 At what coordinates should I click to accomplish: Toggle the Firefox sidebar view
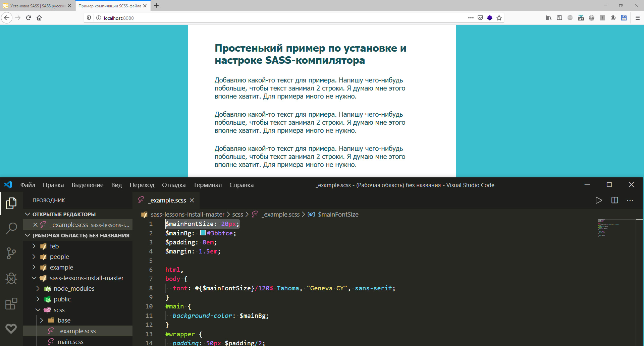[x=559, y=18]
